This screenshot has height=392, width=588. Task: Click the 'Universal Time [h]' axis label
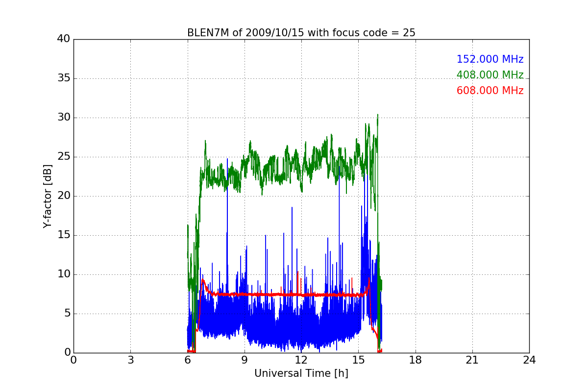[301, 373]
